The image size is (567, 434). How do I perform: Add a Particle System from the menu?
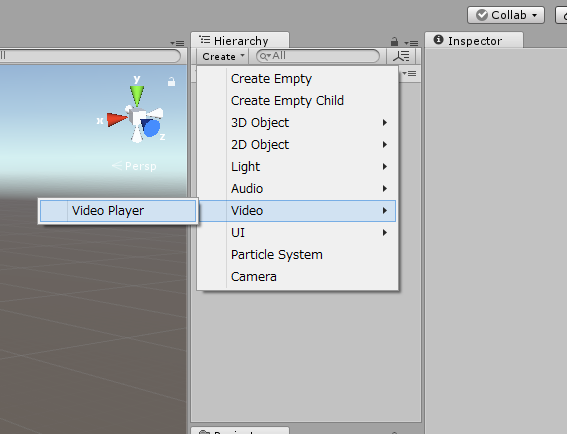click(298, 255)
